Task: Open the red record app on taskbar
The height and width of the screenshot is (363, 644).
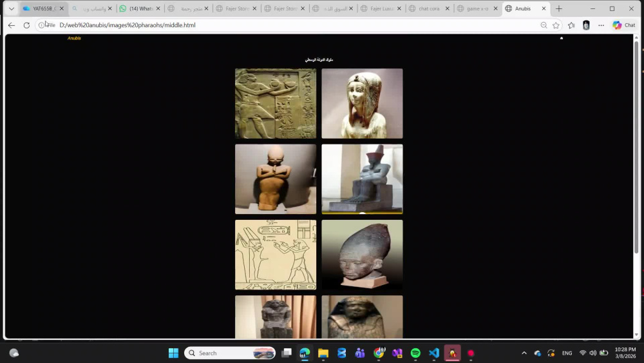Action: pos(471,353)
